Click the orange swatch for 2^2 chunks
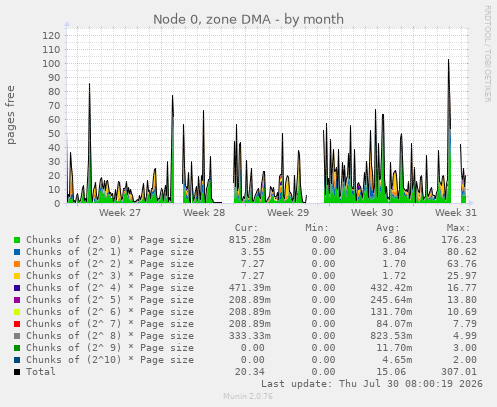Image resolution: width=497 pixels, height=407 pixels. pyautogui.click(x=17, y=264)
